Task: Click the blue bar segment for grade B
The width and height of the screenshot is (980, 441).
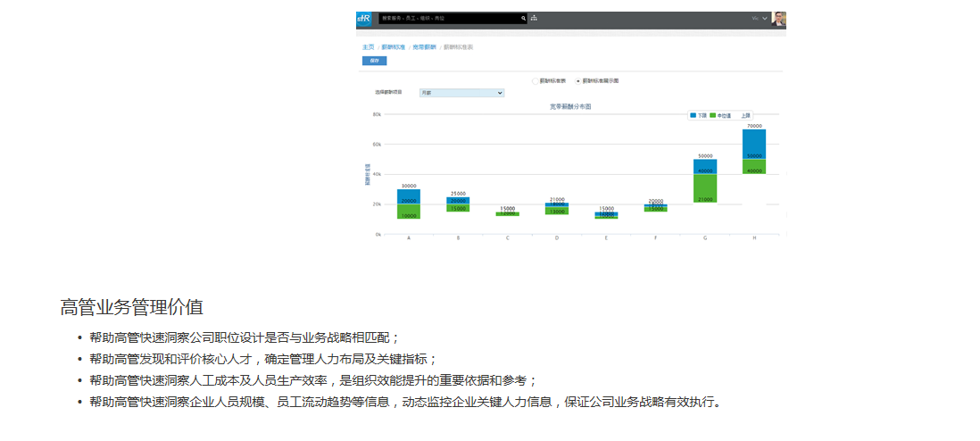Action: 458,200
